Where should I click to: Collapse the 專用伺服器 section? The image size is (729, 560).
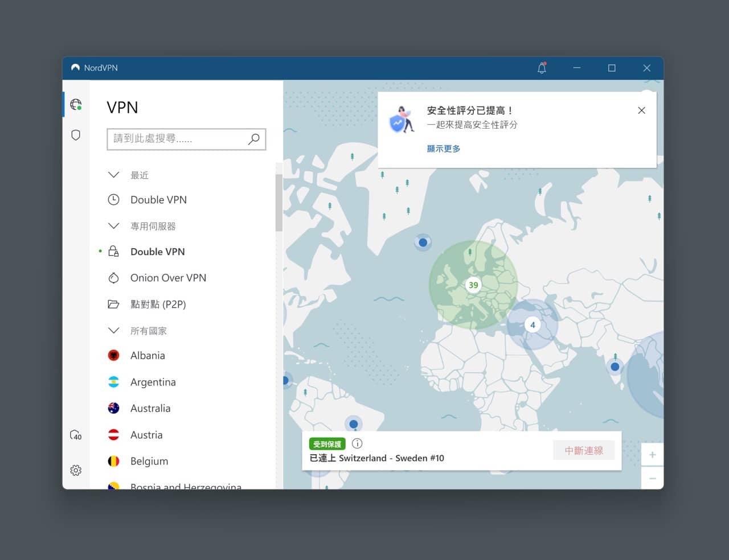[x=114, y=226]
